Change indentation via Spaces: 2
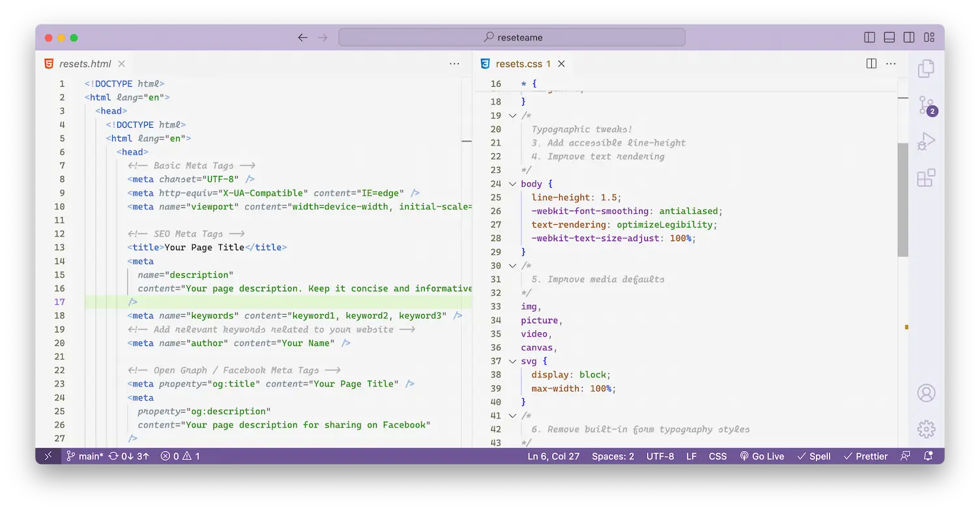Image resolution: width=980 pixels, height=511 pixels. [612, 456]
